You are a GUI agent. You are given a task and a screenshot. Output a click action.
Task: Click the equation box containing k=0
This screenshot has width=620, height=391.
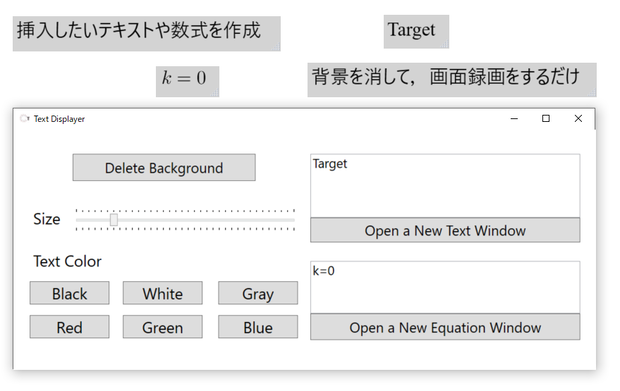click(x=445, y=287)
